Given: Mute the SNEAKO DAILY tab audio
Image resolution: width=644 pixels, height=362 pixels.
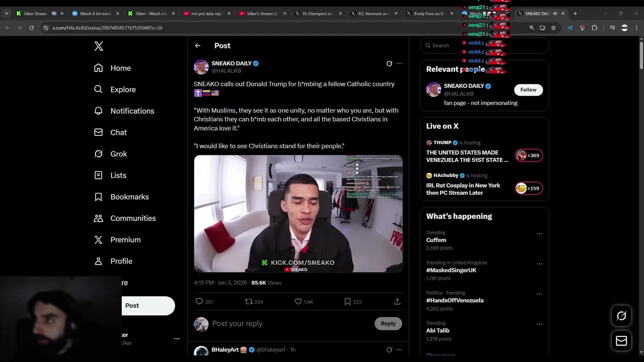Looking at the screenshot, I should point(555,14).
